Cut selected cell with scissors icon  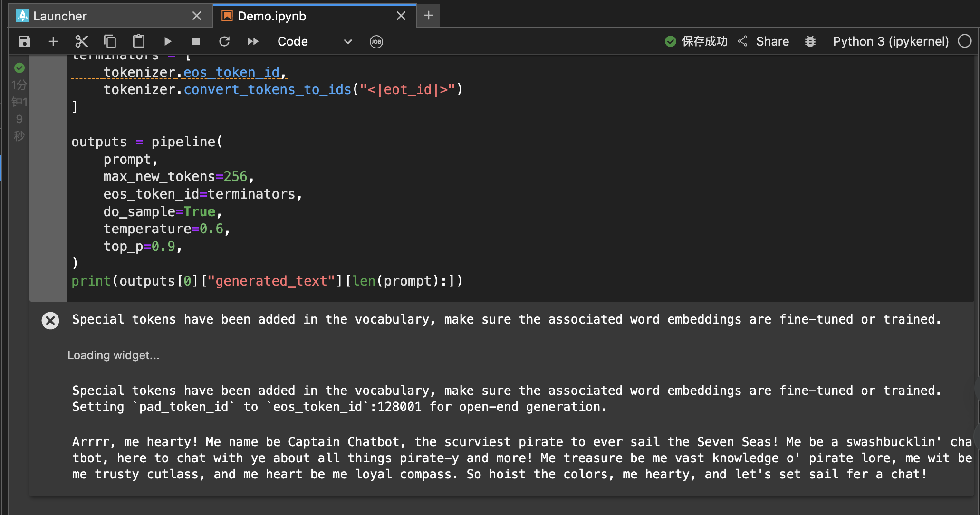82,41
